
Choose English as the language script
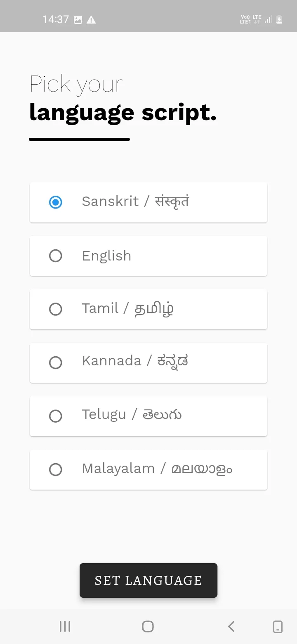click(x=56, y=256)
